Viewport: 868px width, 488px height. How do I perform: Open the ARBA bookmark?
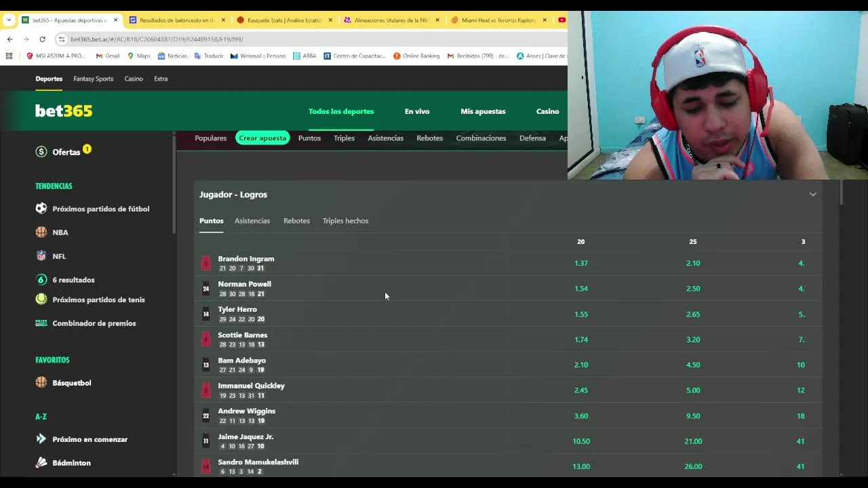pyautogui.click(x=304, y=56)
